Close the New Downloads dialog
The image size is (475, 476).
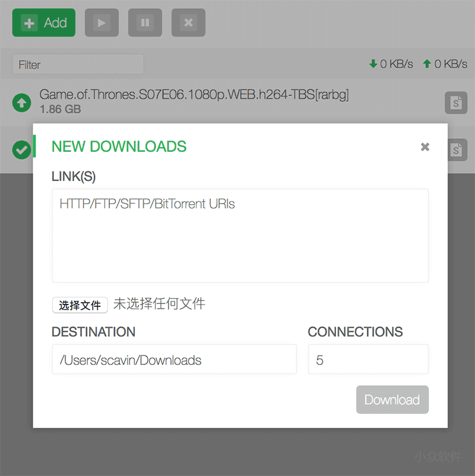pos(425,147)
